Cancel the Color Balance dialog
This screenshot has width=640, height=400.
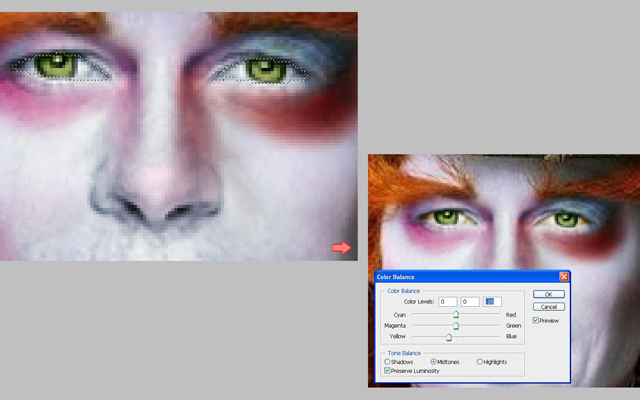(x=549, y=307)
